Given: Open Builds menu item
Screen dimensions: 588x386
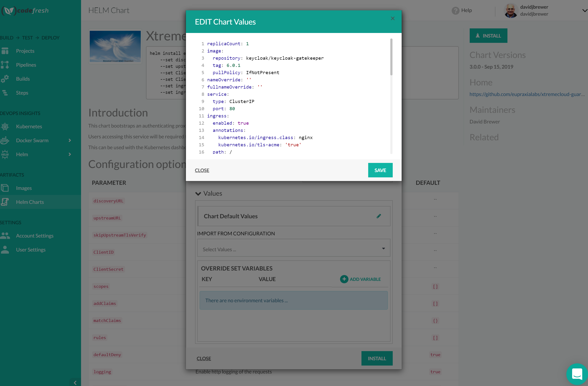Looking at the screenshot, I should tap(23, 79).
